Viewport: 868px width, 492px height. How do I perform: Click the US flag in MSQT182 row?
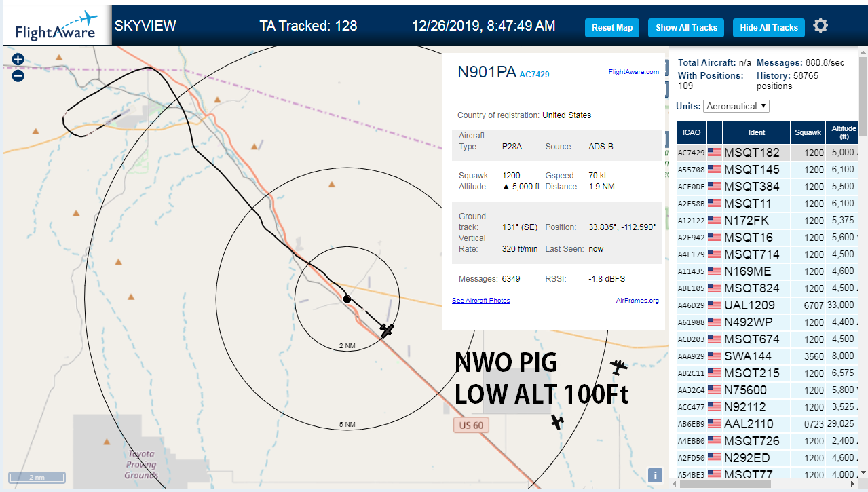715,152
